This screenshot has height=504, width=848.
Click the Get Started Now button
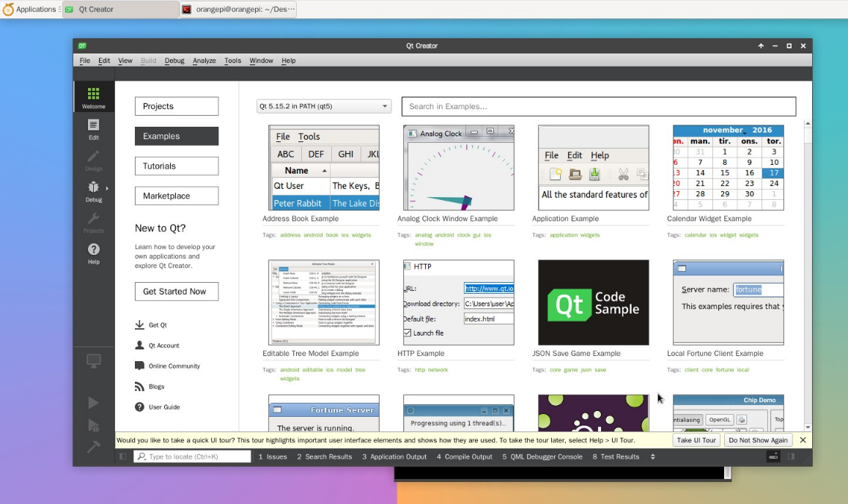point(177,292)
